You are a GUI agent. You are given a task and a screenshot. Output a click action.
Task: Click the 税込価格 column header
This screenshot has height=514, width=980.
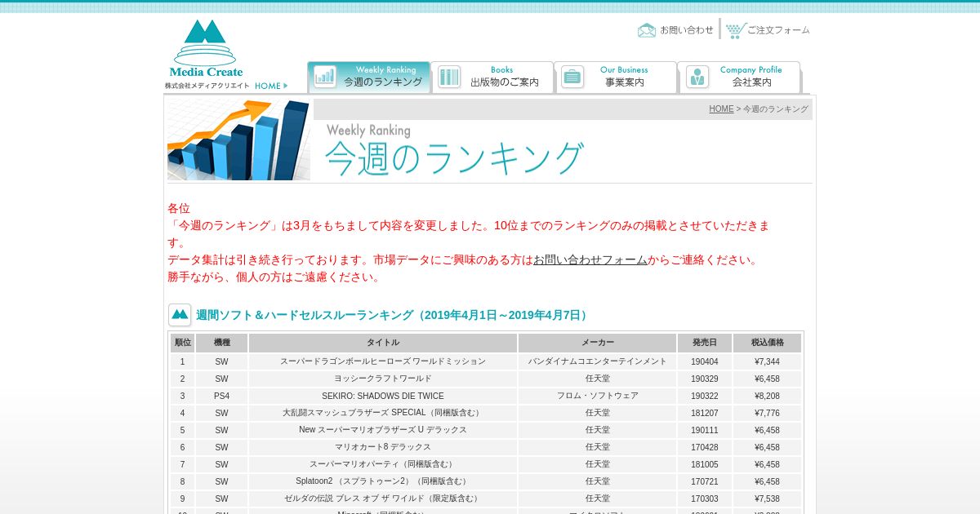[767, 343]
